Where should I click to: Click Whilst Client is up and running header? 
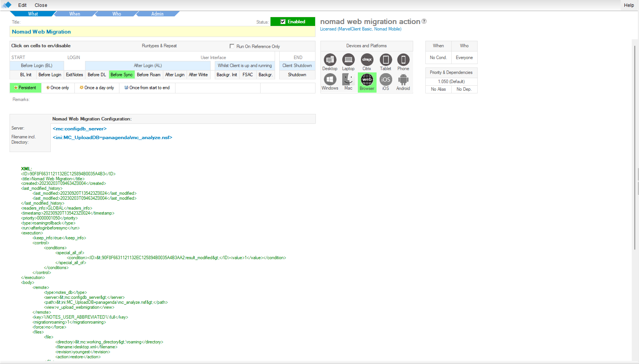pos(245,66)
